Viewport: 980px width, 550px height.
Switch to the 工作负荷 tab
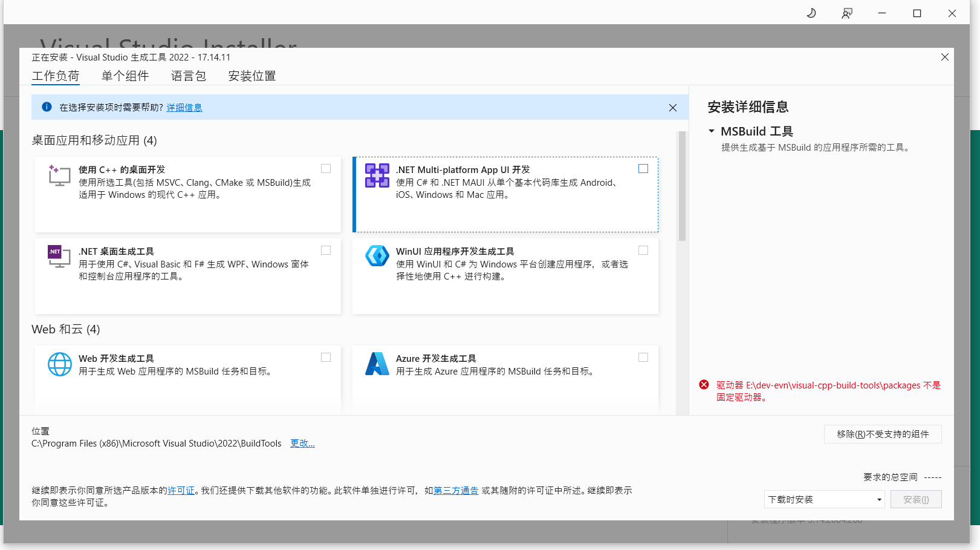click(x=56, y=76)
